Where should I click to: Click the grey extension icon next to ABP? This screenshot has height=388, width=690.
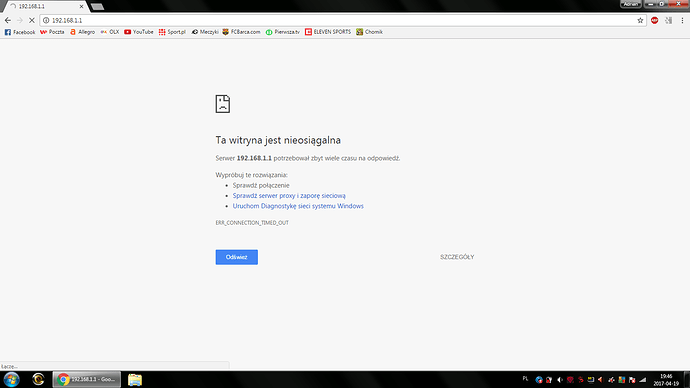(x=668, y=20)
